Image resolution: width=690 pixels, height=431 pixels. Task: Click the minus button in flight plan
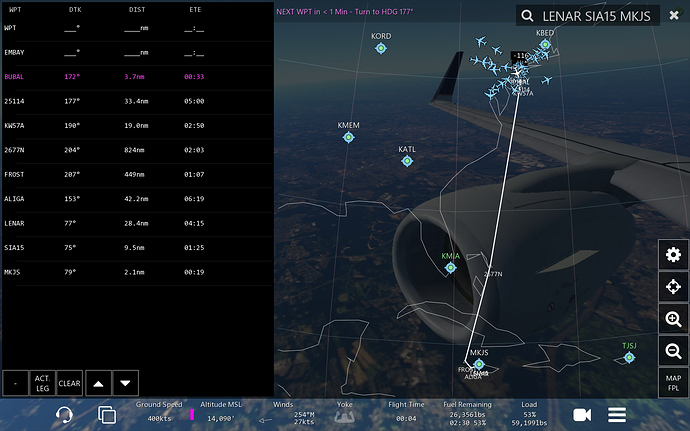coord(15,383)
